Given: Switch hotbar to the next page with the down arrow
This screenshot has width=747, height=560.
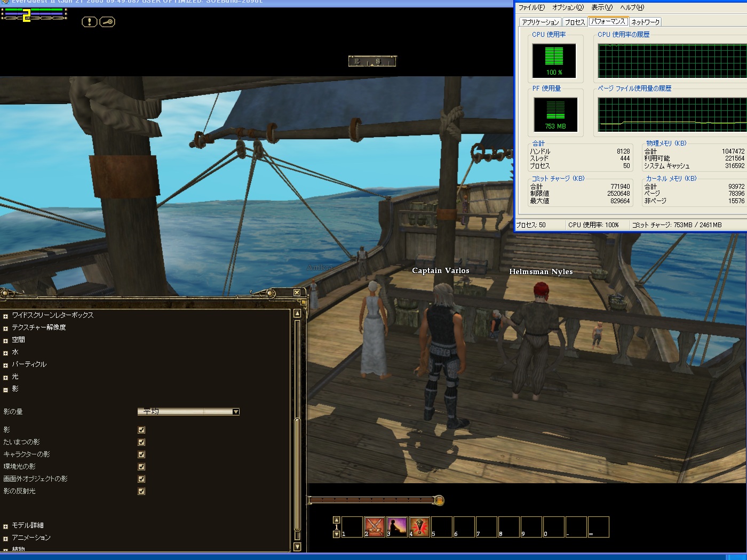Looking at the screenshot, I should coord(336,534).
